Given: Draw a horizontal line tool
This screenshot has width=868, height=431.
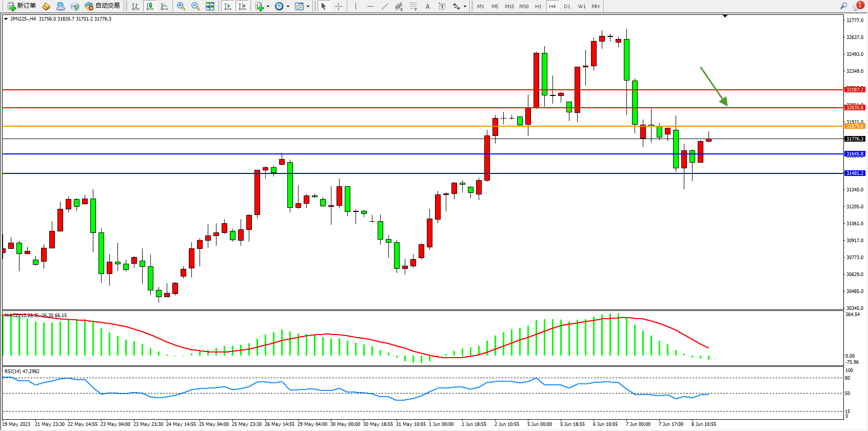Looking at the screenshot, I should pyautogui.click(x=370, y=6).
